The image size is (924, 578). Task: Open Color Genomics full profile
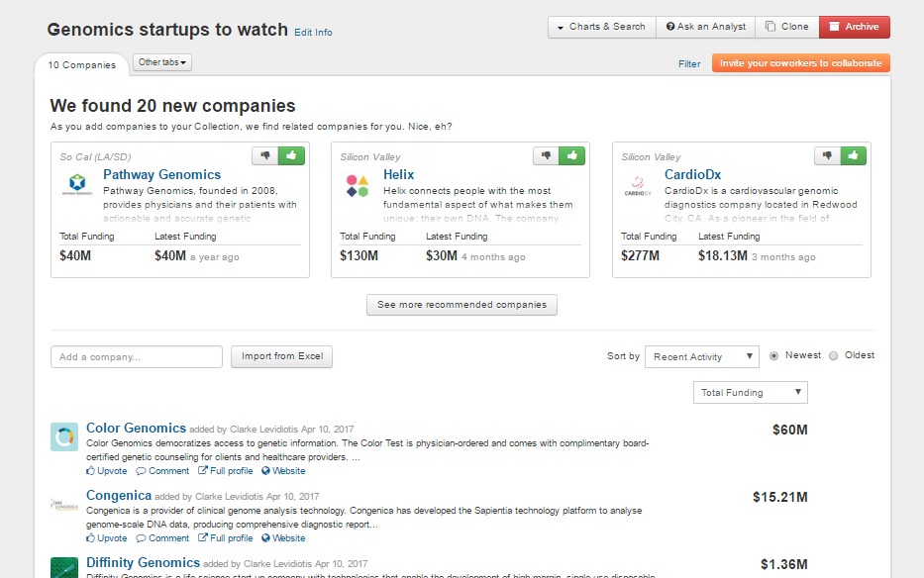tap(226, 471)
